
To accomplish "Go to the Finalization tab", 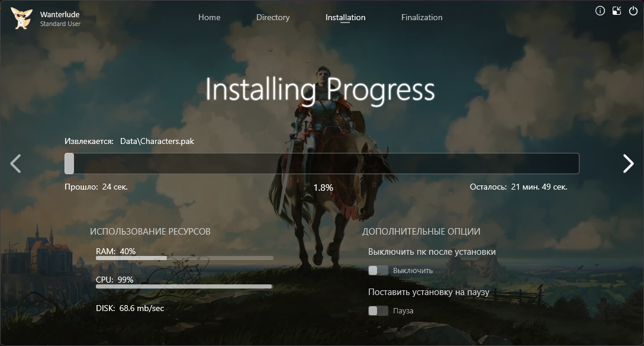I will pyautogui.click(x=421, y=17).
